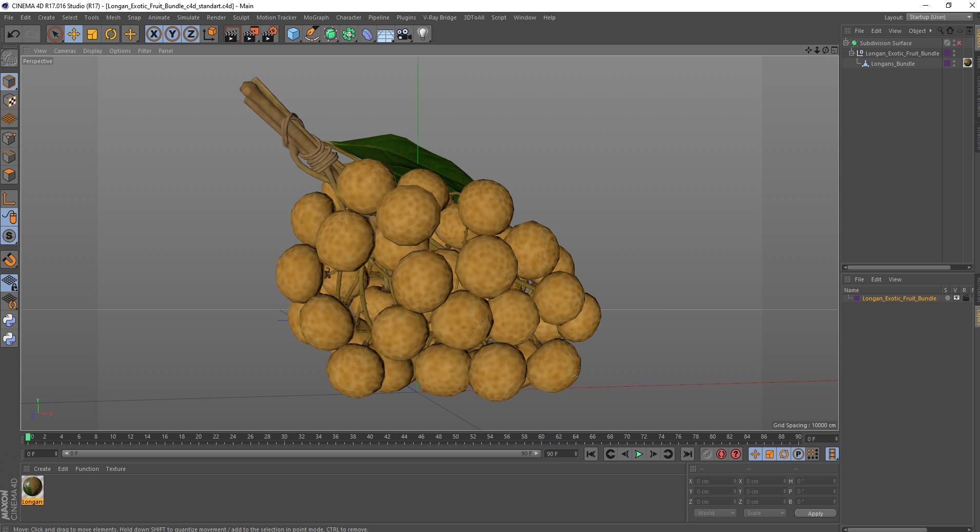Toggle X axis lock

click(153, 34)
